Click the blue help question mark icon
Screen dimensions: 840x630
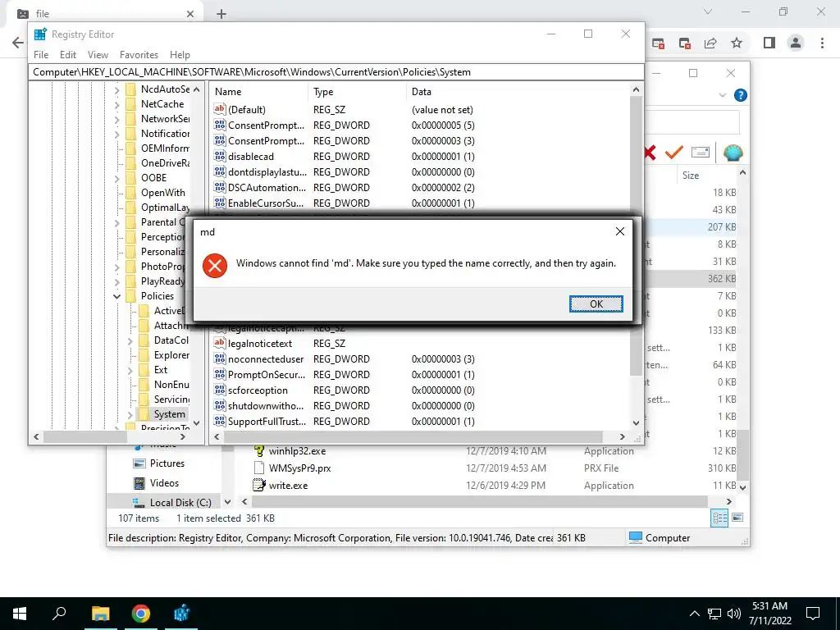point(741,95)
